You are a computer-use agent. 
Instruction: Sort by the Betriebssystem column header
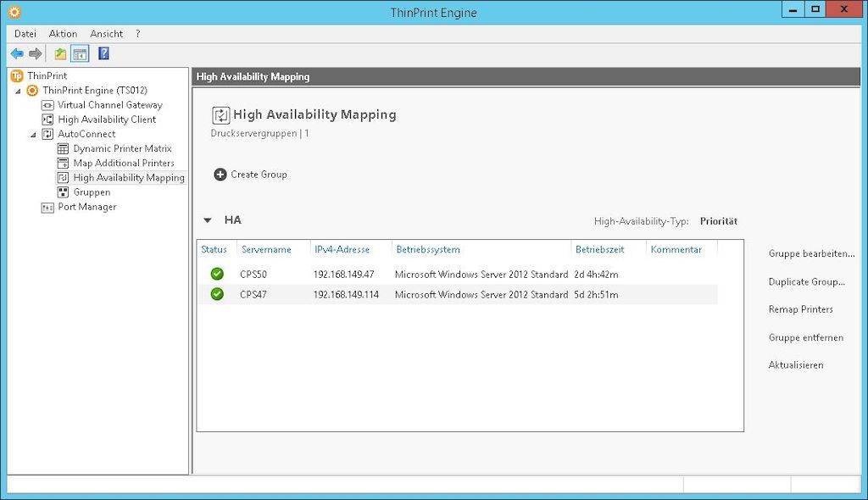pyautogui.click(x=428, y=250)
